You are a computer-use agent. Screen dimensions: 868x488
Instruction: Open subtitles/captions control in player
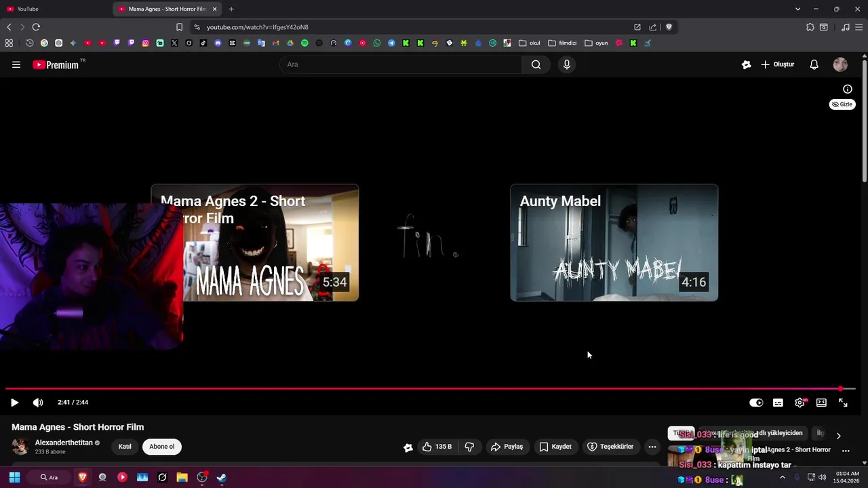pos(778,403)
